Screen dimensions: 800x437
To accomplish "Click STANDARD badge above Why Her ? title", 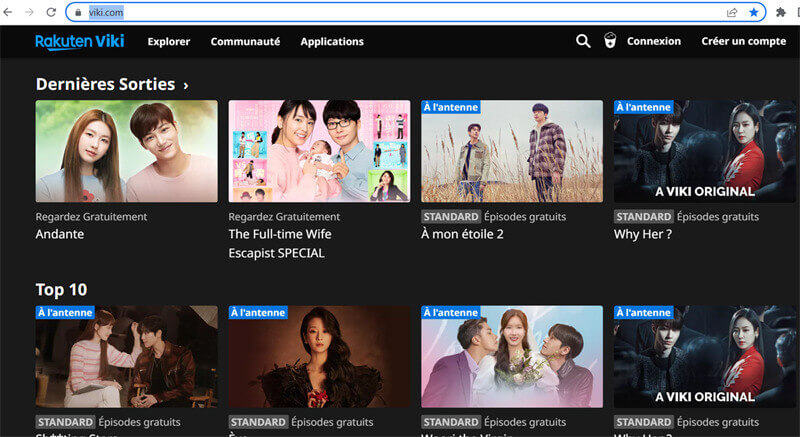I will pos(644,217).
